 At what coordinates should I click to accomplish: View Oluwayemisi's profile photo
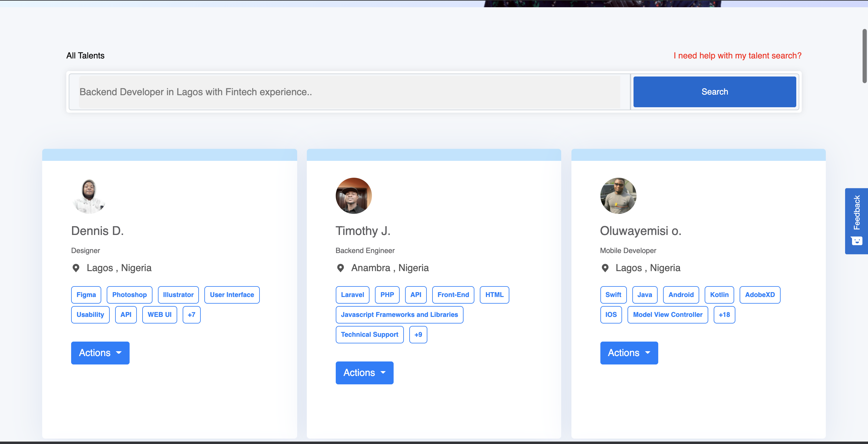click(618, 196)
